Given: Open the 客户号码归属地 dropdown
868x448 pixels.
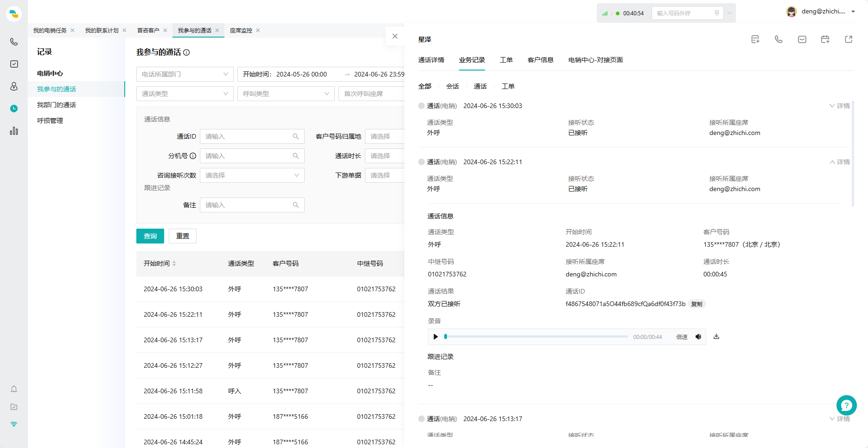Looking at the screenshot, I should [x=385, y=136].
